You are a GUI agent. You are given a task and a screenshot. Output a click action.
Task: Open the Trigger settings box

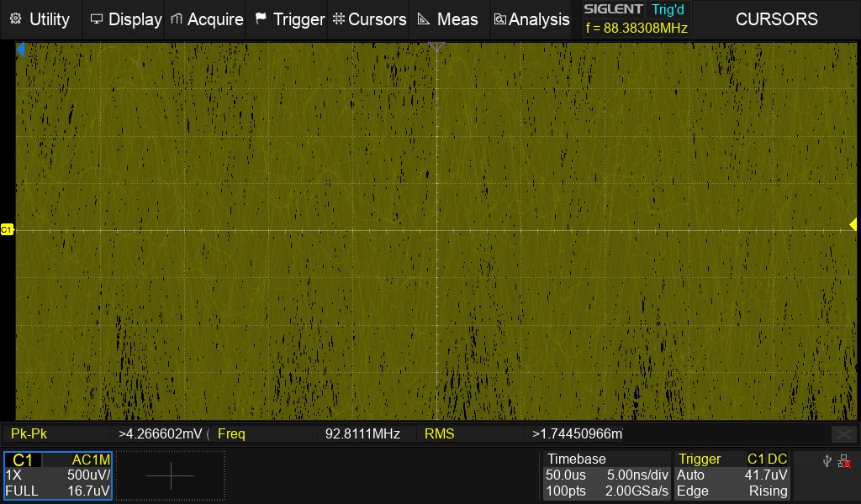[x=732, y=475]
